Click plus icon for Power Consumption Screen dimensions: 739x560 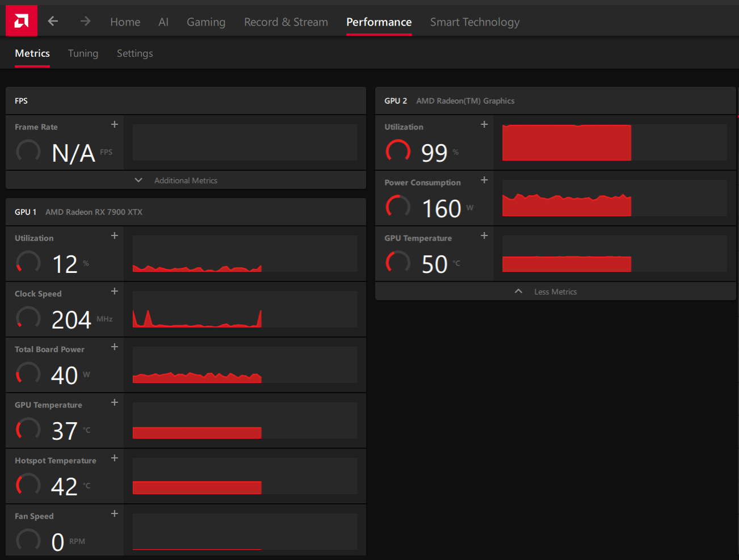click(x=484, y=180)
